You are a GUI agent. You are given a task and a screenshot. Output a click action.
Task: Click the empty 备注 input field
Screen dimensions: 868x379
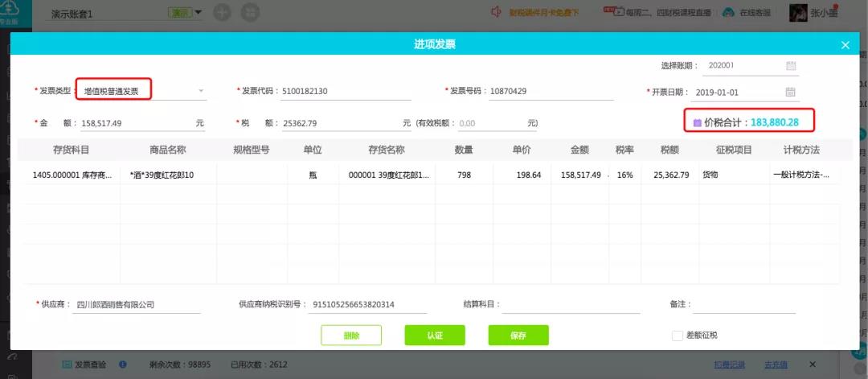(744, 305)
